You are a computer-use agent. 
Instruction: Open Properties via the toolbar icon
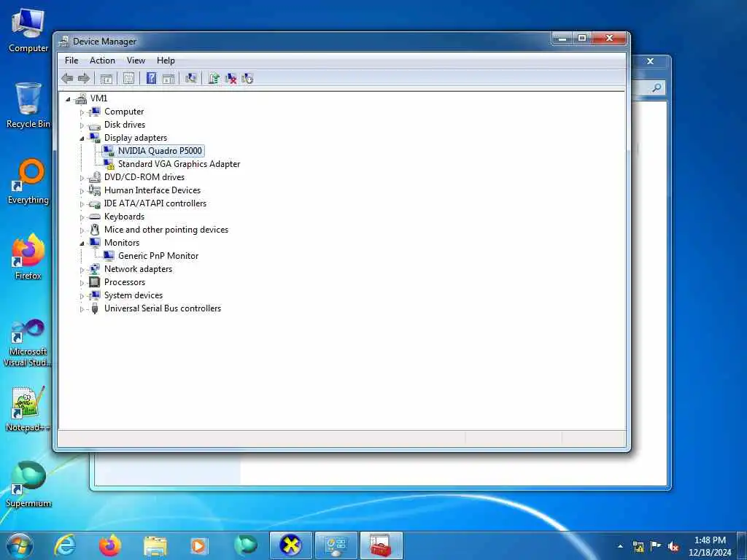point(128,79)
